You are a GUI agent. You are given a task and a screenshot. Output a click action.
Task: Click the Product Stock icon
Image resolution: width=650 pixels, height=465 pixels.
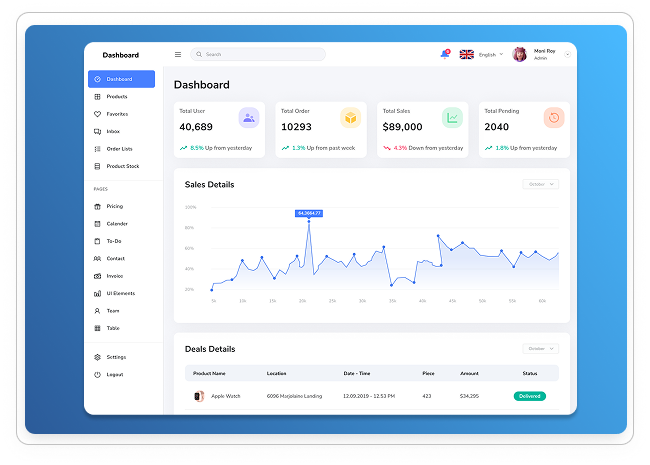click(97, 166)
